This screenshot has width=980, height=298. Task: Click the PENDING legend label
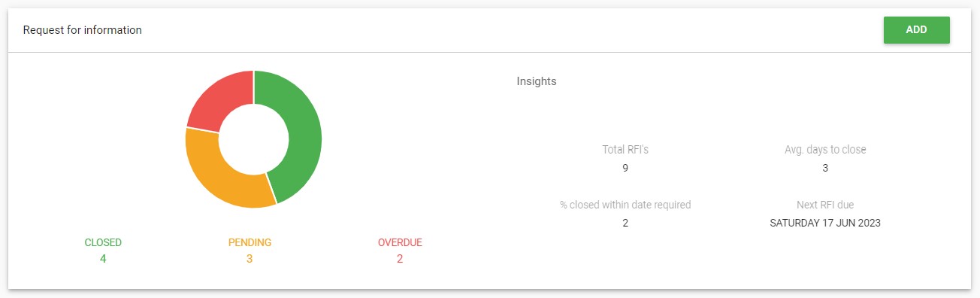tap(250, 243)
